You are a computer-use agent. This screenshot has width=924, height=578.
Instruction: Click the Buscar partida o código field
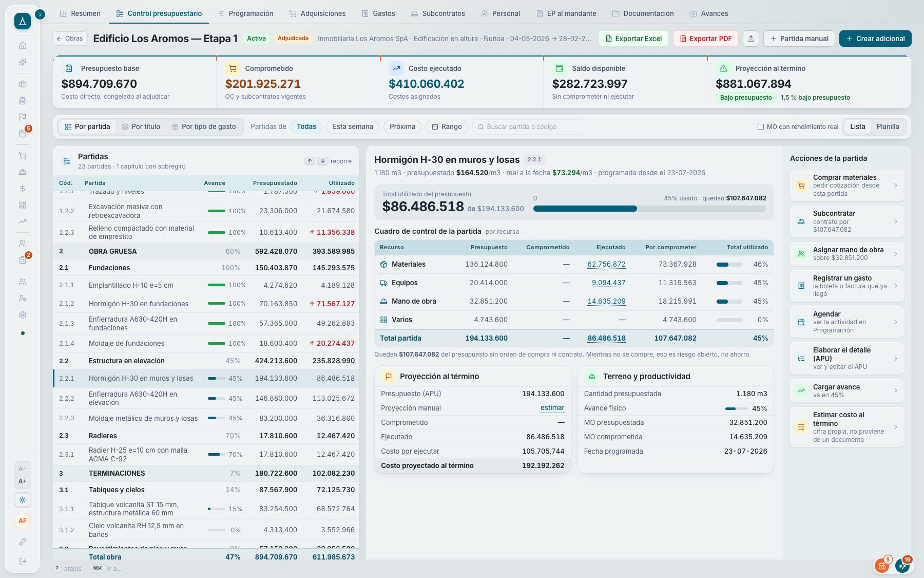(528, 127)
